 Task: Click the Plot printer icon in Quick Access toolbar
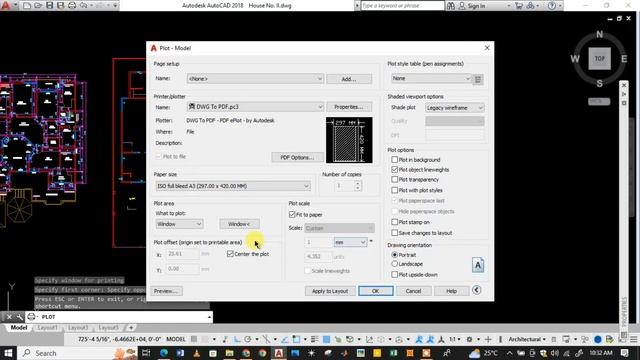pyautogui.click(x=72, y=5)
